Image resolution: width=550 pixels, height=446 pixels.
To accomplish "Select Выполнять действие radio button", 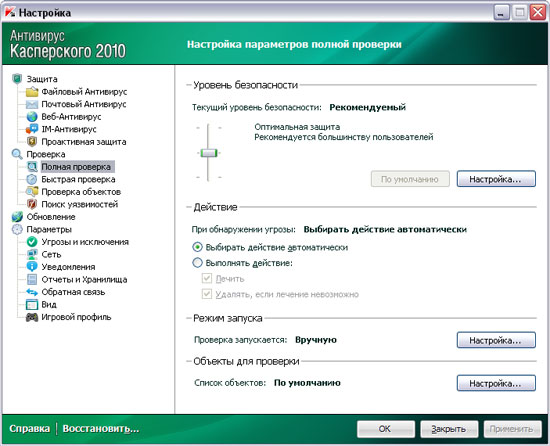I will [x=197, y=263].
